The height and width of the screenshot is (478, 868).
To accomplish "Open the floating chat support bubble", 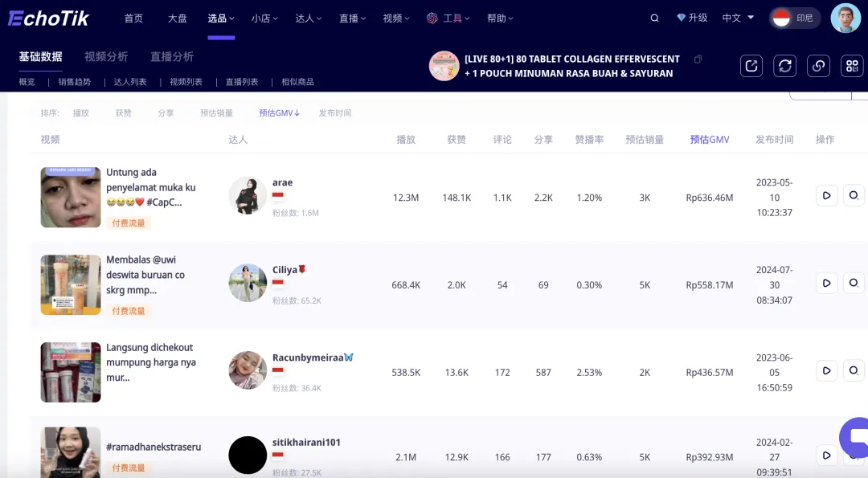I will coord(854,437).
